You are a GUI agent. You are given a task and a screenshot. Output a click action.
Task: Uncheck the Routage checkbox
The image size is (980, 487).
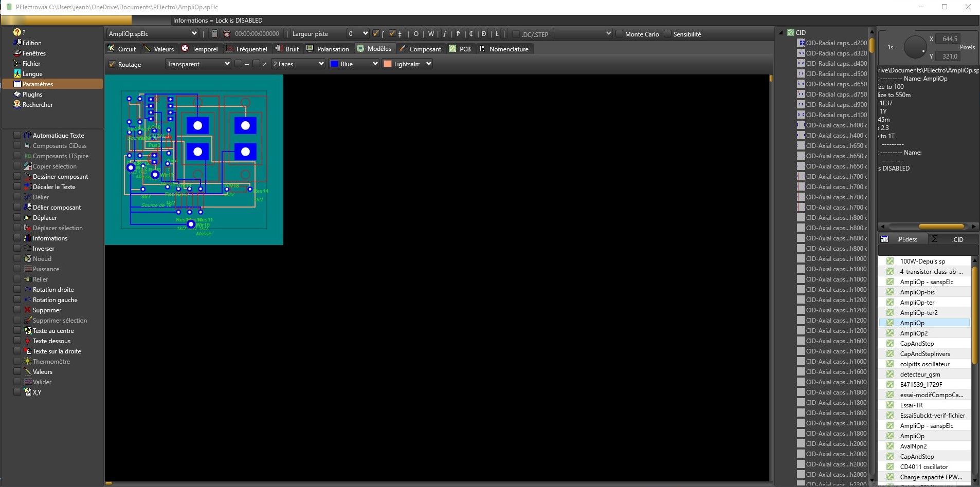click(112, 64)
